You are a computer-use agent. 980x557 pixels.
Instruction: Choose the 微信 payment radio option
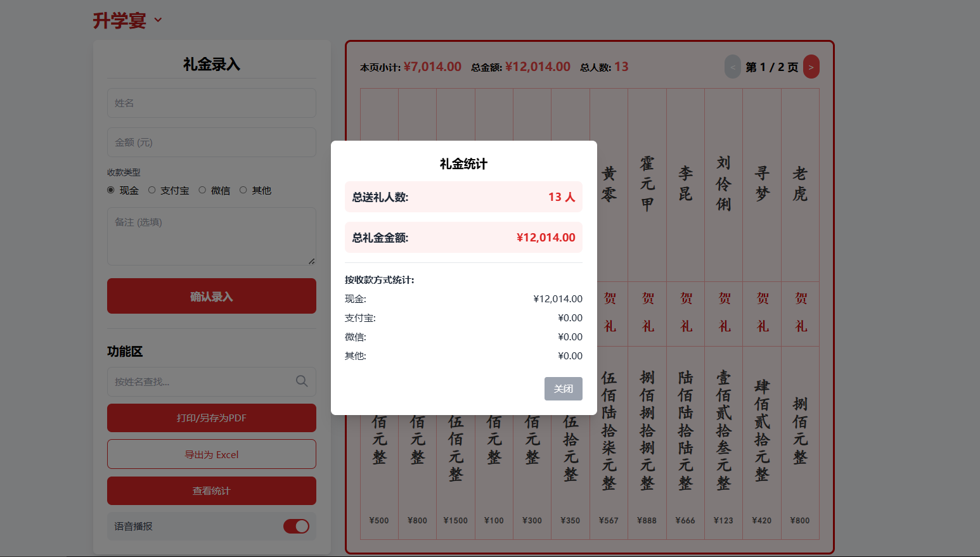[202, 190]
